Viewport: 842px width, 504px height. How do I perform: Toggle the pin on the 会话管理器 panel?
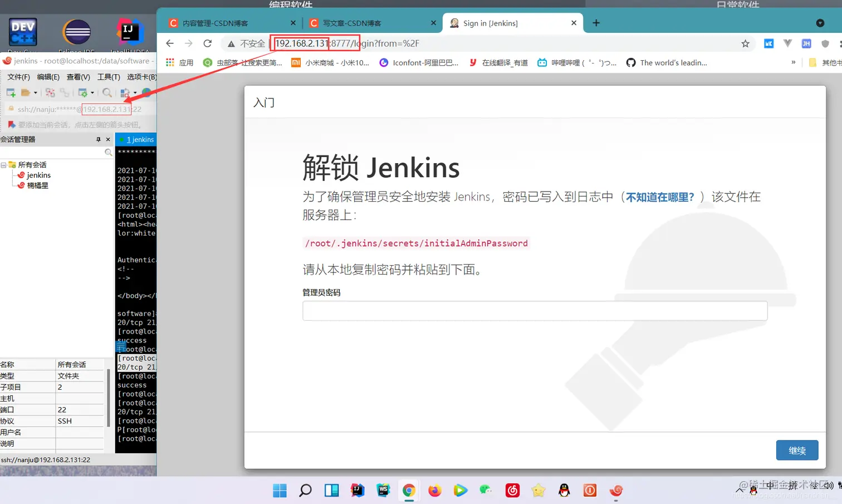tap(99, 139)
